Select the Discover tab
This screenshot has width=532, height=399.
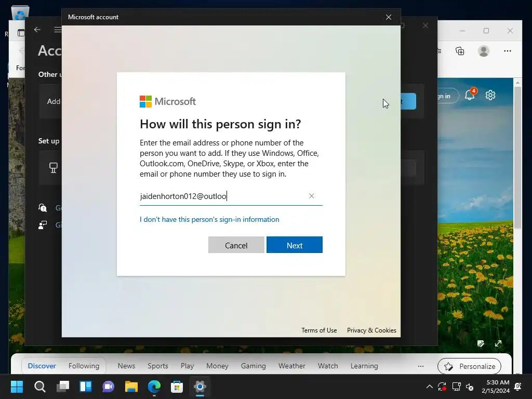point(42,366)
